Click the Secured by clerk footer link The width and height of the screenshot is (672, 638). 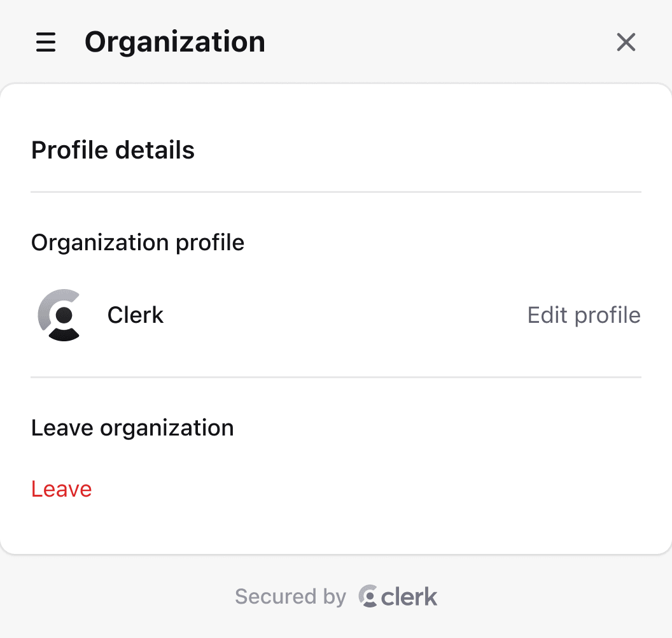click(336, 596)
